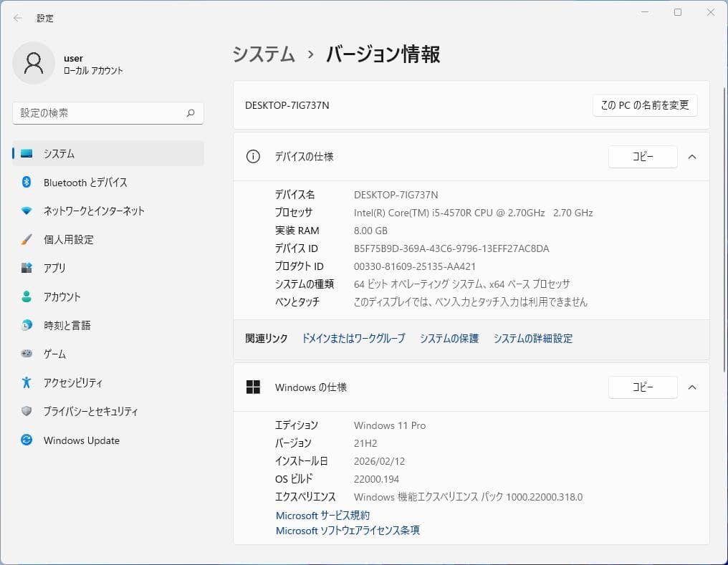This screenshot has height=565, width=728.
Task: Copy the device specifications
Action: (x=643, y=157)
